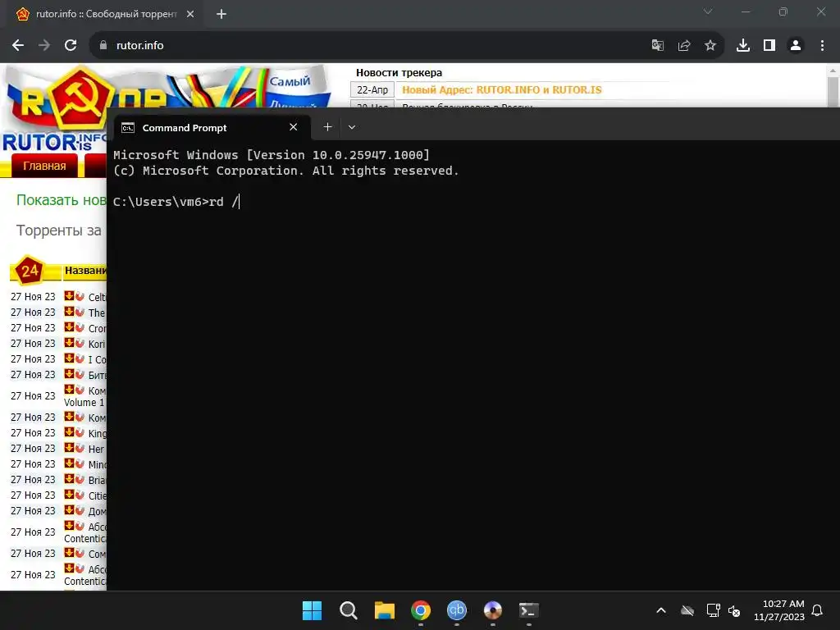Open network status tray icon
The image size is (840, 630).
[713, 610]
